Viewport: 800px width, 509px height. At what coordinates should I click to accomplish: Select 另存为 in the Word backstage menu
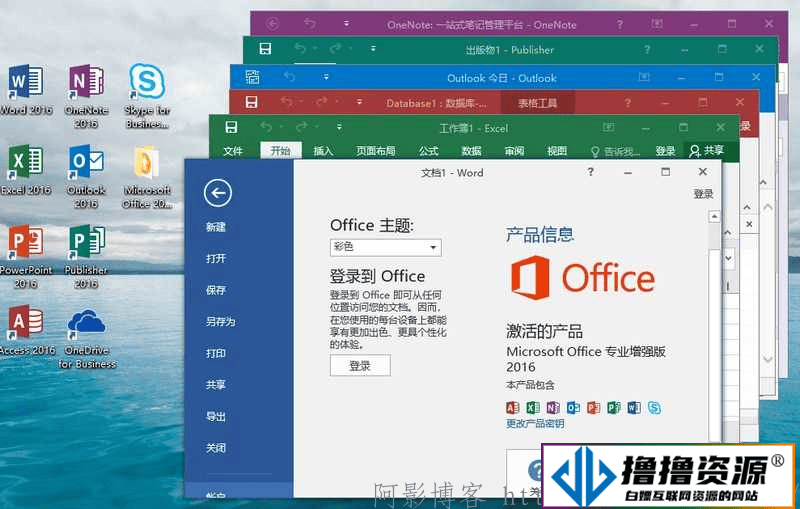[220, 322]
